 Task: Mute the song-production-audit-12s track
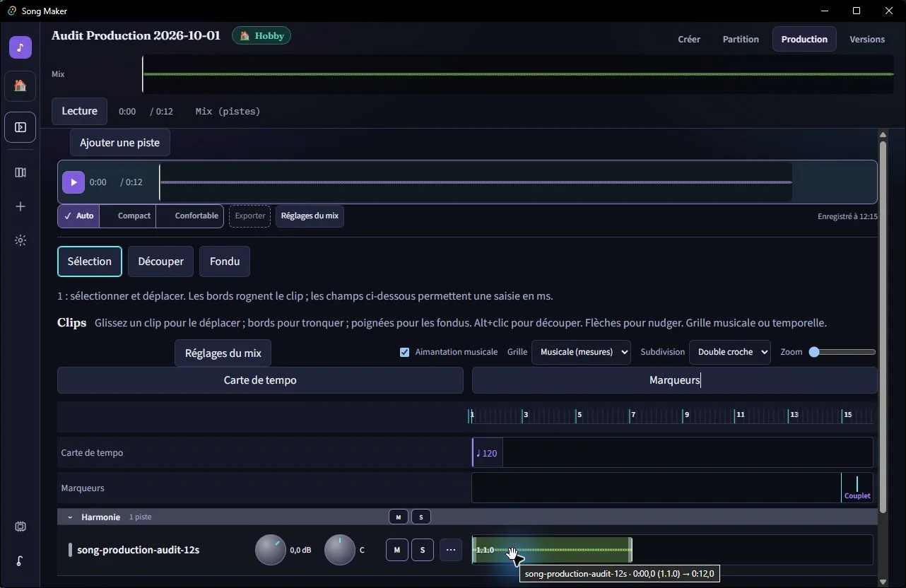point(397,550)
